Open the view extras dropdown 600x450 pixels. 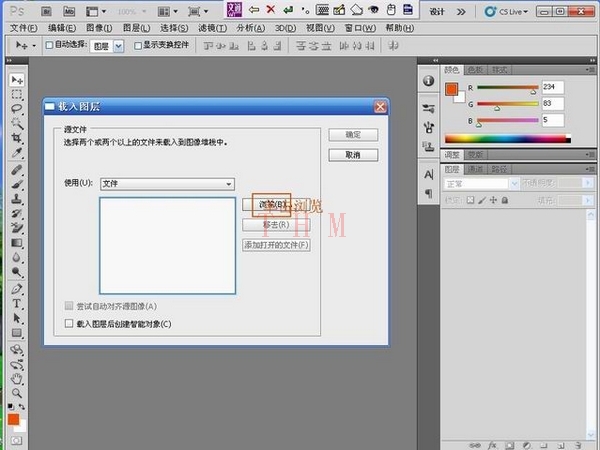96,11
